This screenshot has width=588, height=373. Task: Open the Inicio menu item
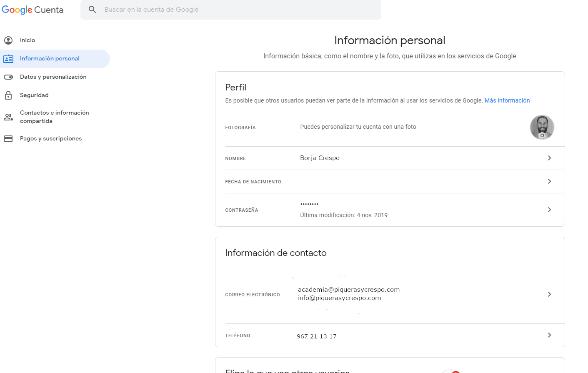pyautogui.click(x=28, y=40)
